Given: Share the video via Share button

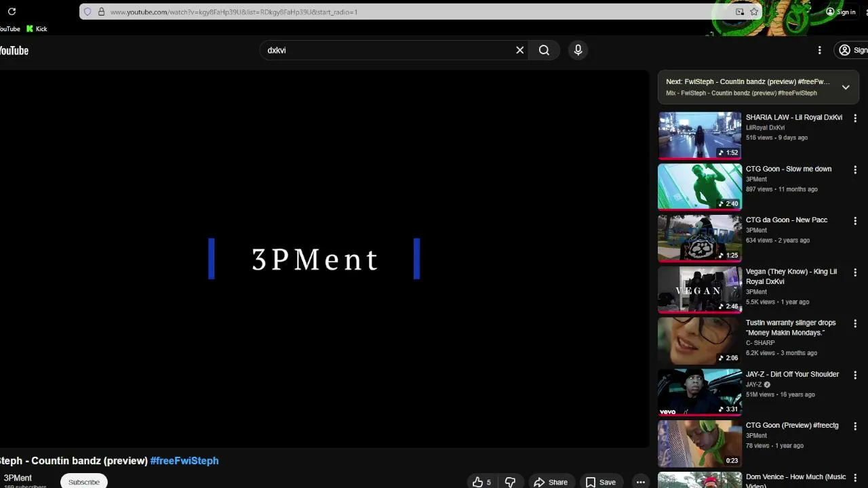Looking at the screenshot, I should (x=551, y=482).
